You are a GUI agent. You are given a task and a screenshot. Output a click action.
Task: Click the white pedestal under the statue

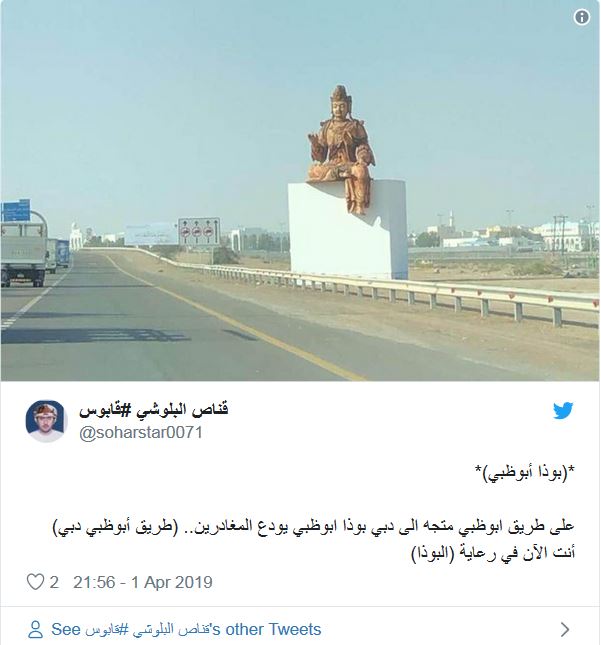point(348,230)
